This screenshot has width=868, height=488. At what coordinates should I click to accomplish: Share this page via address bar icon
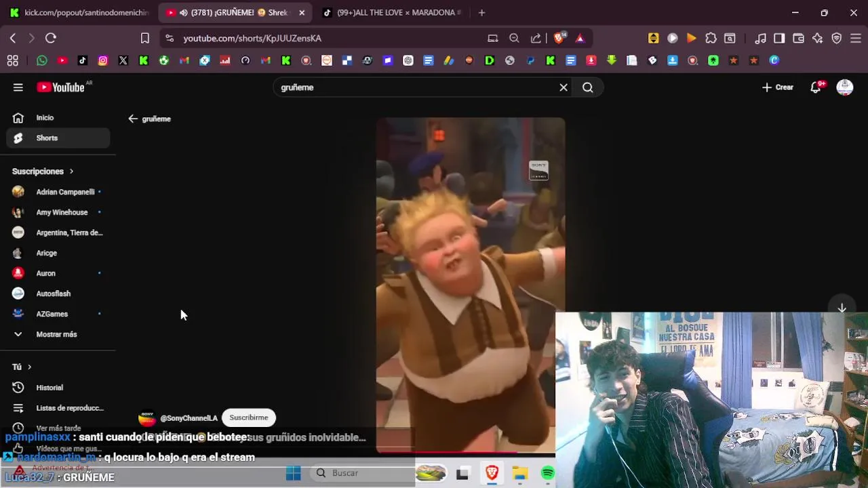pyautogui.click(x=536, y=39)
